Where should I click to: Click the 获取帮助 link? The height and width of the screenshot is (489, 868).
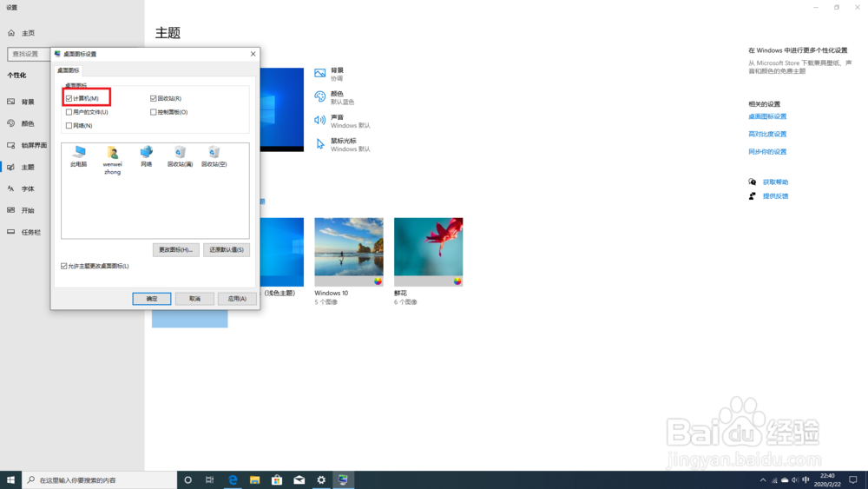click(775, 182)
